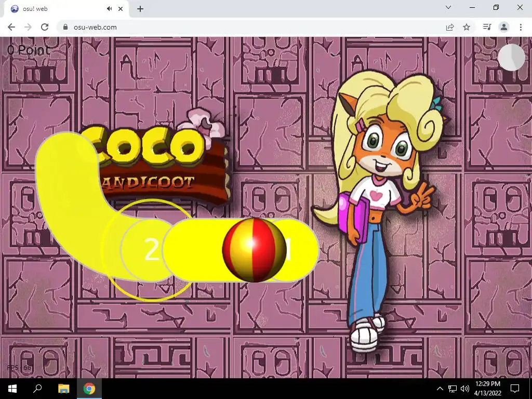The image size is (532, 399).
Task: Show hidden system tray icons
Action: click(x=440, y=389)
